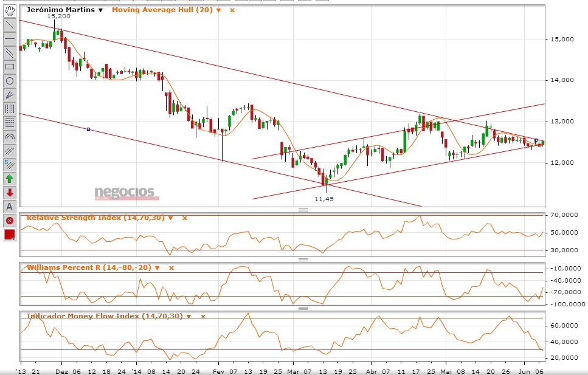Click the Abr date axis label
This screenshot has width=588, height=375.
click(x=372, y=371)
